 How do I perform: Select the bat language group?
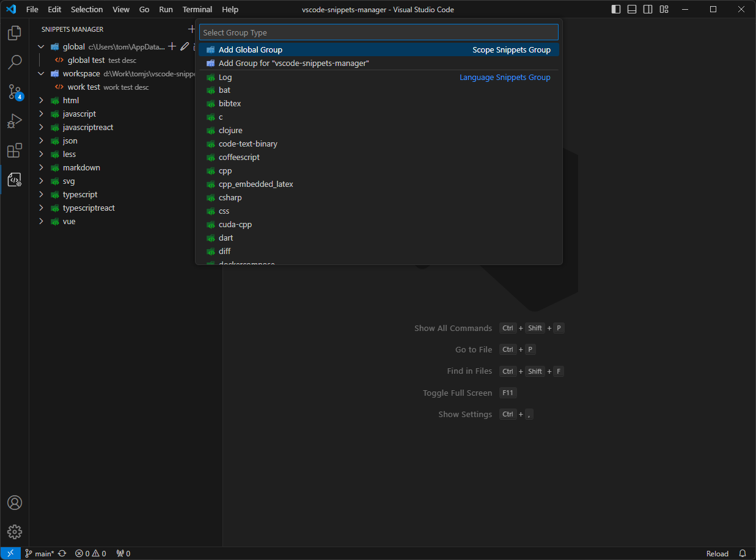[x=379, y=90]
